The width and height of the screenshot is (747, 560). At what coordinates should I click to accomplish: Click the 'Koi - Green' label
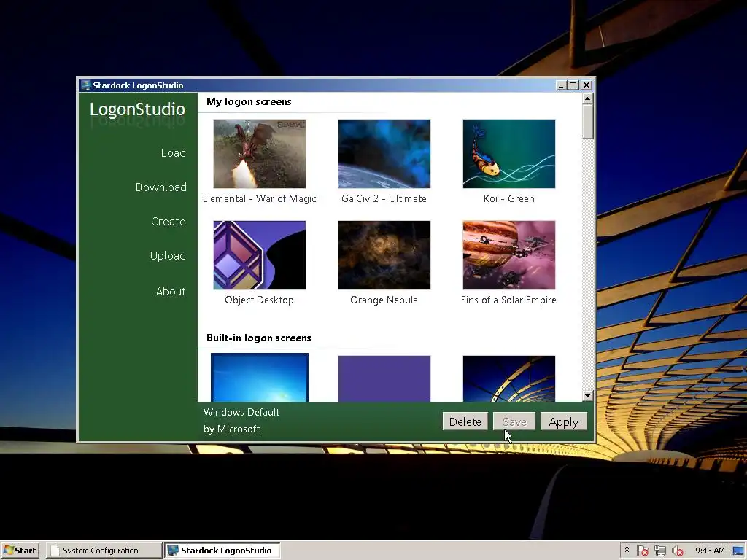508,198
